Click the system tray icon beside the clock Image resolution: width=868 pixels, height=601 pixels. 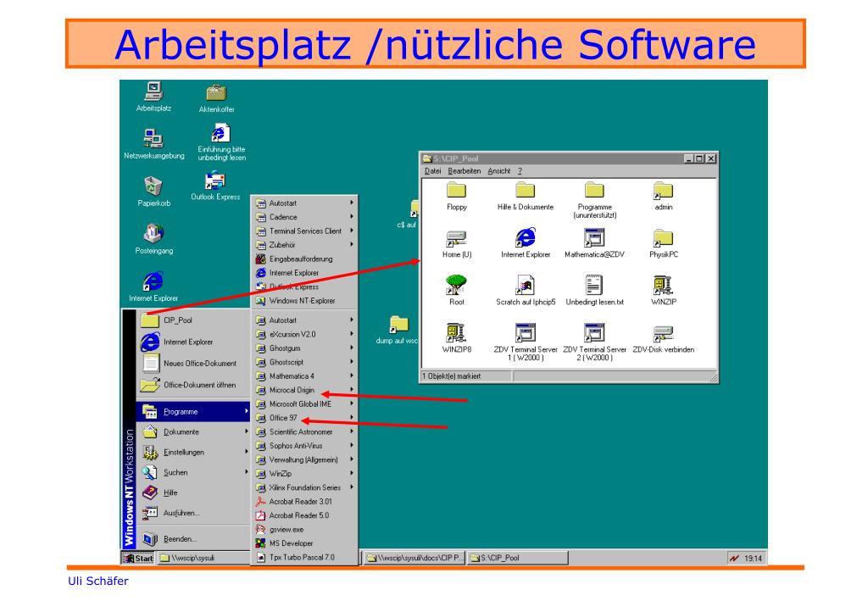(734, 559)
